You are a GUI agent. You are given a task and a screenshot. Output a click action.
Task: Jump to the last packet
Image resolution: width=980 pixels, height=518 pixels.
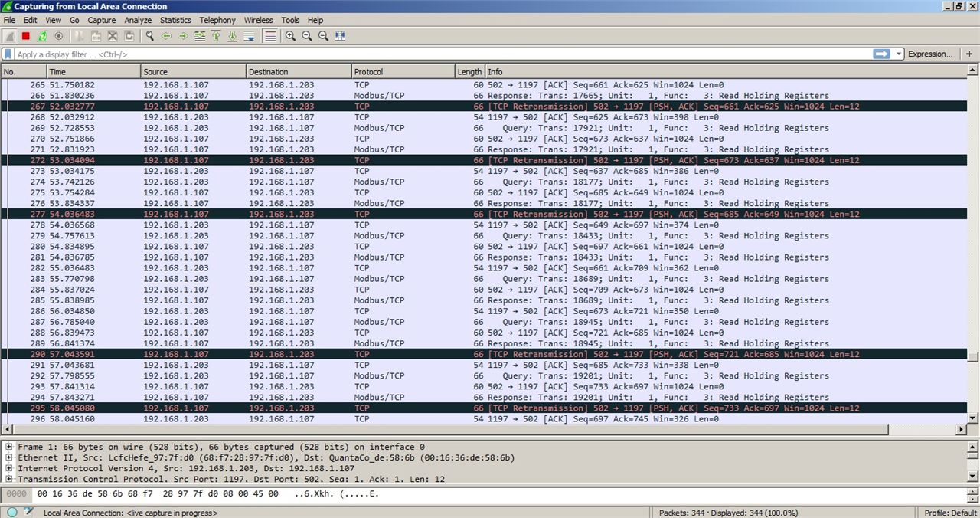232,36
